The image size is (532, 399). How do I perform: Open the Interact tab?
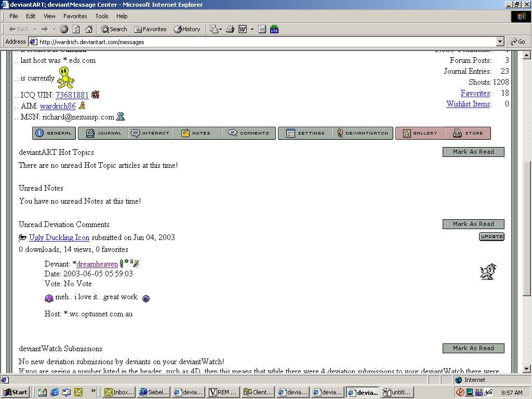(x=150, y=133)
